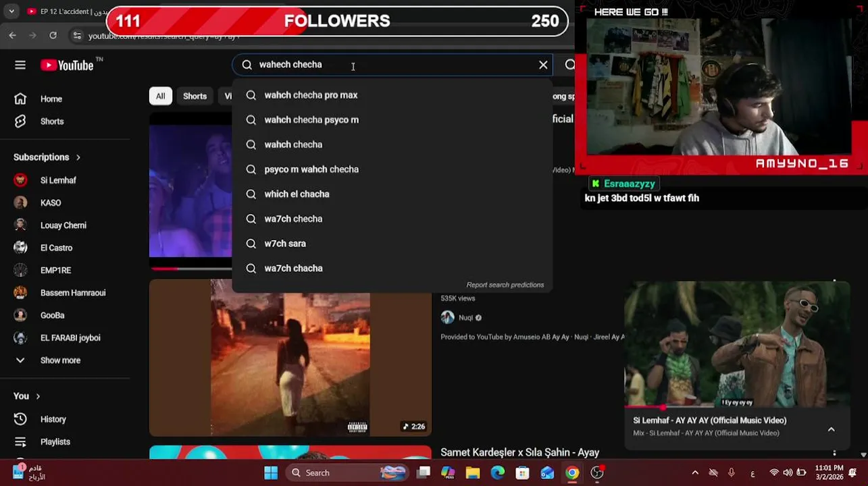Screen dimensions: 868x486
Task: Open options menu for Samet Kardeşler video
Action: tap(834, 453)
